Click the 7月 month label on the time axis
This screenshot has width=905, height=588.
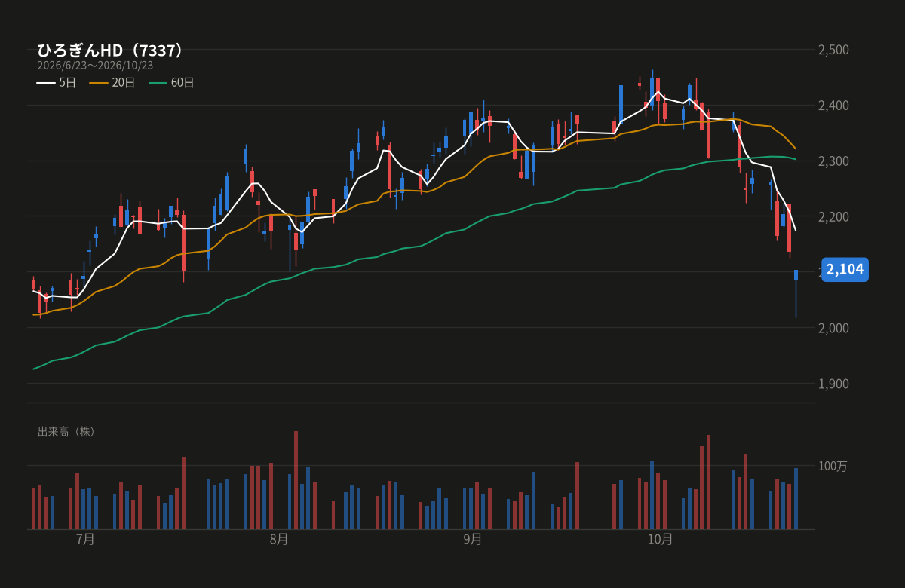[x=86, y=539]
